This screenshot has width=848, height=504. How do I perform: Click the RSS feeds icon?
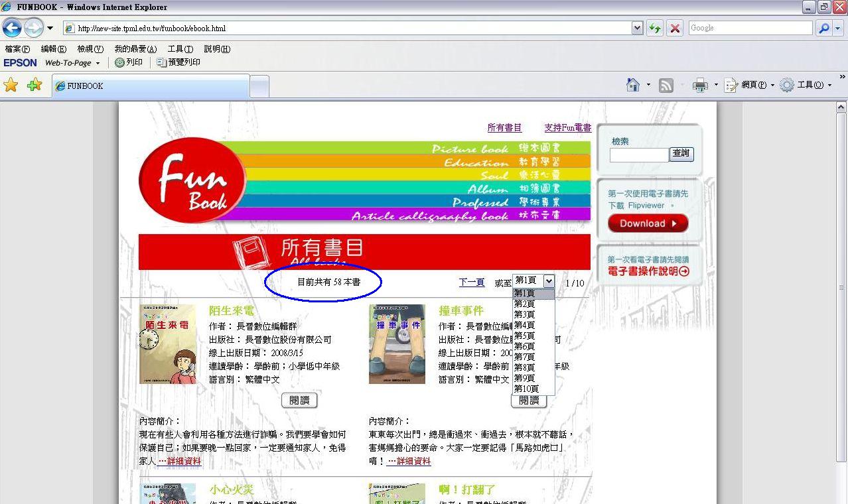666,85
